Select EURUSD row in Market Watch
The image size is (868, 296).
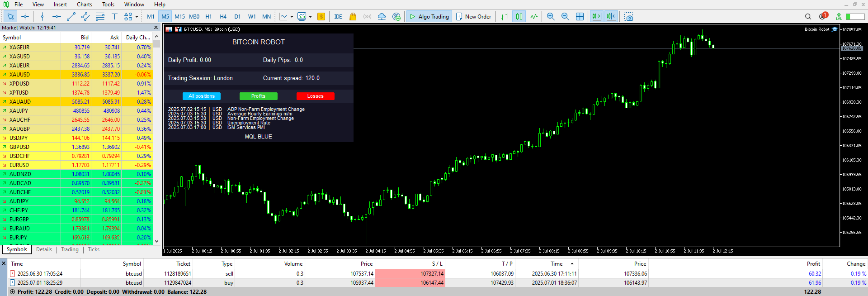[76, 165]
